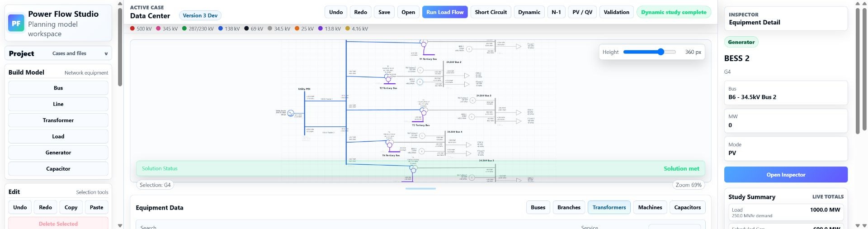
Task: Click the 500 kV red legend dot
Action: coord(132,29)
